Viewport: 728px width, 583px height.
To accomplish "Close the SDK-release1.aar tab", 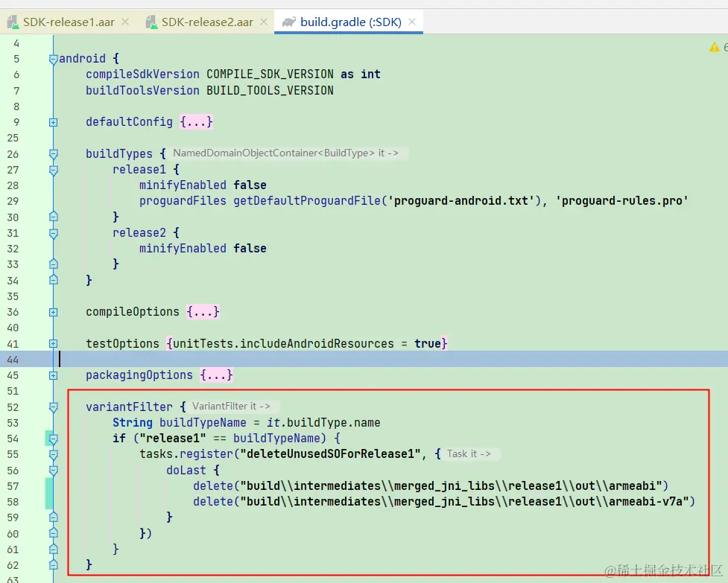I will [125, 22].
